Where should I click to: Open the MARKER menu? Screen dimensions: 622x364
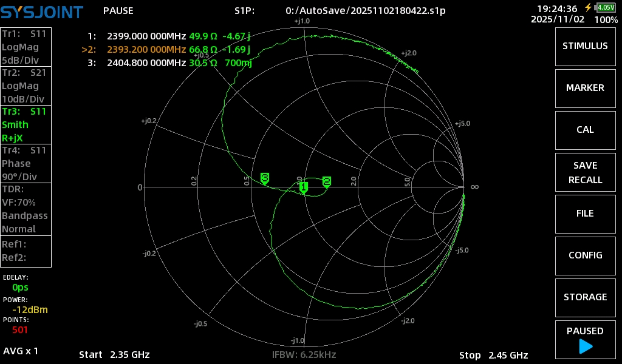pos(585,88)
